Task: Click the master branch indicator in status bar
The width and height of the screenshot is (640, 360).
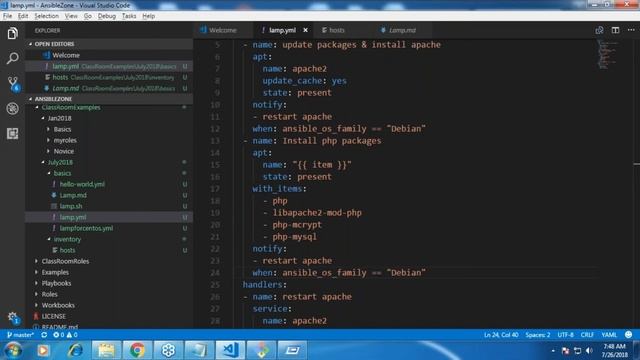Action: pyautogui.click(x=20, y=335)
